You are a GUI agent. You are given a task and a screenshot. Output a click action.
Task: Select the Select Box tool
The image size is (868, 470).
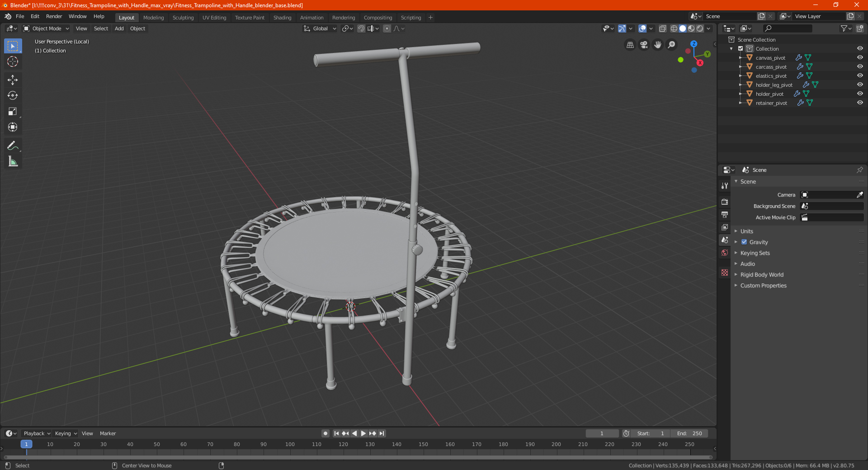point(13,46)
